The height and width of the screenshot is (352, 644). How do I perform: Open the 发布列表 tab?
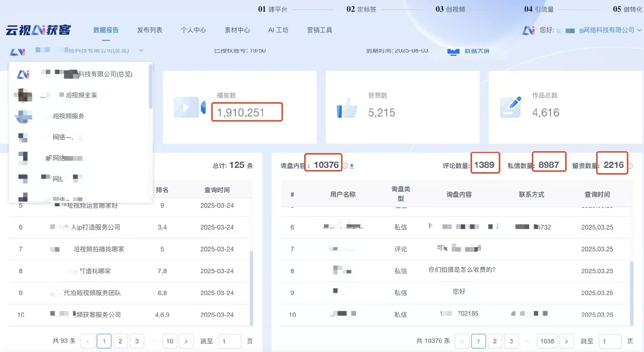[x=150, y=30]
